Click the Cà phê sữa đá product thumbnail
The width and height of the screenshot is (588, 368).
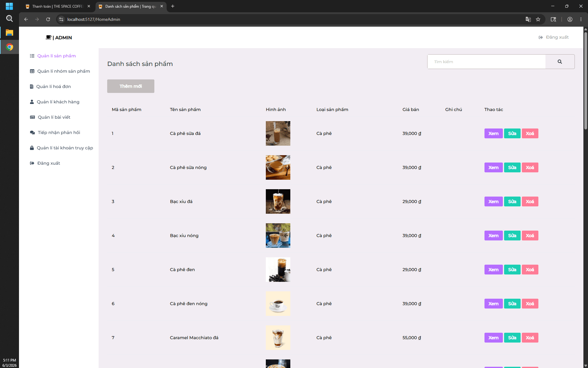pos(278,133)
